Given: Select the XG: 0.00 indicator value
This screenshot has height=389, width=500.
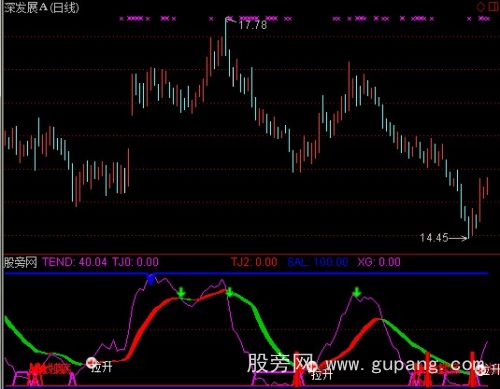Looking at the screenshot, I should point(379,262).
